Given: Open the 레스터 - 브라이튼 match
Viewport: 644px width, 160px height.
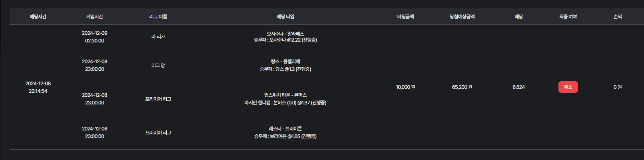Looking at the screenshot, I should pyautogui.click(x=285, y=129).
